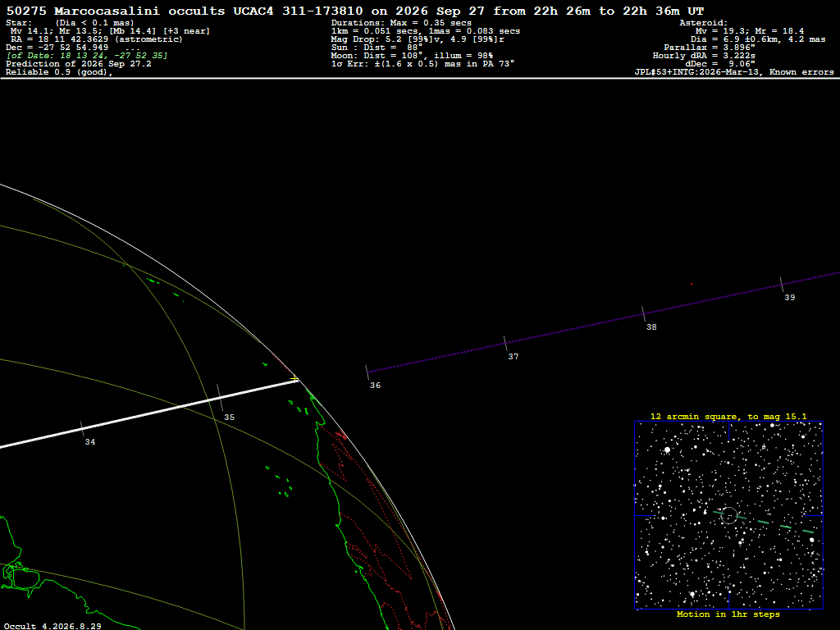Image resolution: width=840 pixels, height=630 pixels.
Task: Click the thick white occultation shadow path
Action: [x=146, y=413]
